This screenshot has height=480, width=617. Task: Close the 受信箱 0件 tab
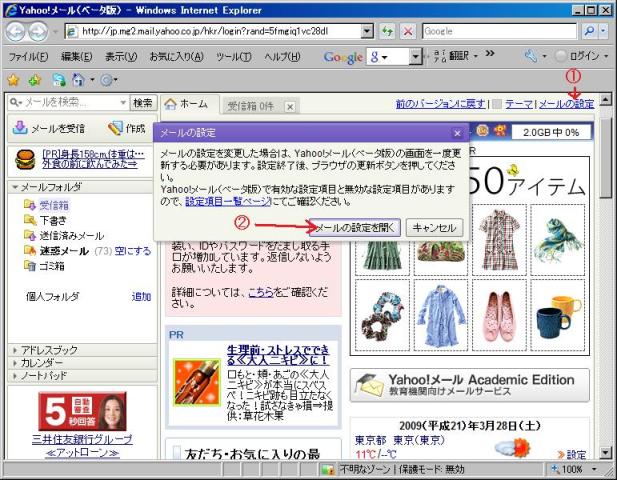pyautogui.click(x=290, y=107)
